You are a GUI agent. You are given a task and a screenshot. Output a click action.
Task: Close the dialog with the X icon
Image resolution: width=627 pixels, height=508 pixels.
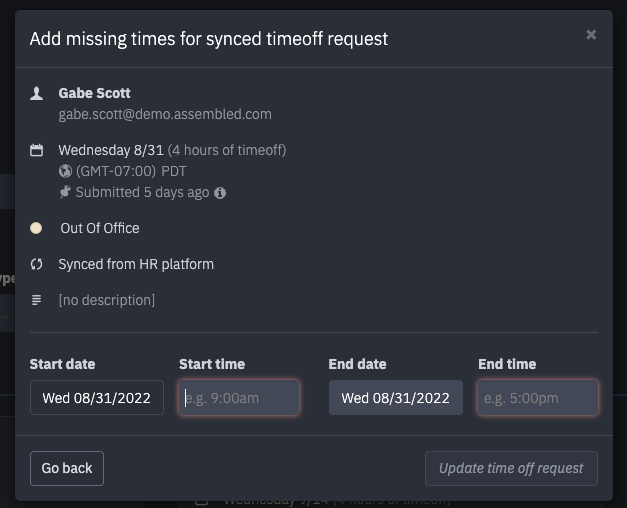tap(591, 35)
